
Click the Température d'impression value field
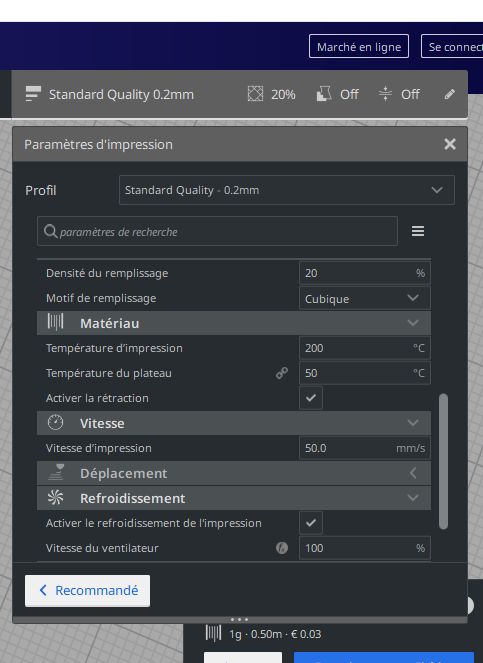point(365,348)
